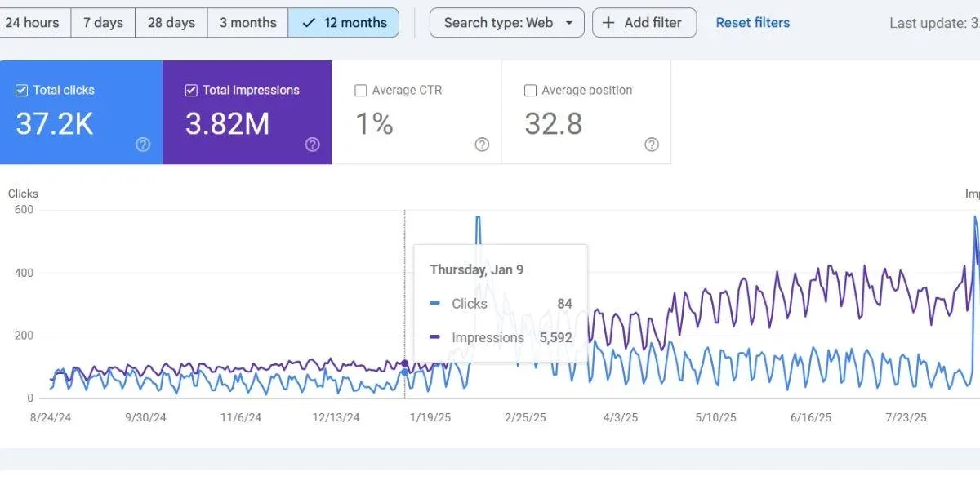Viewport: 980px width, 490px height.
Task: Disable the Total clicks checkbox
Action: [21, 90]
